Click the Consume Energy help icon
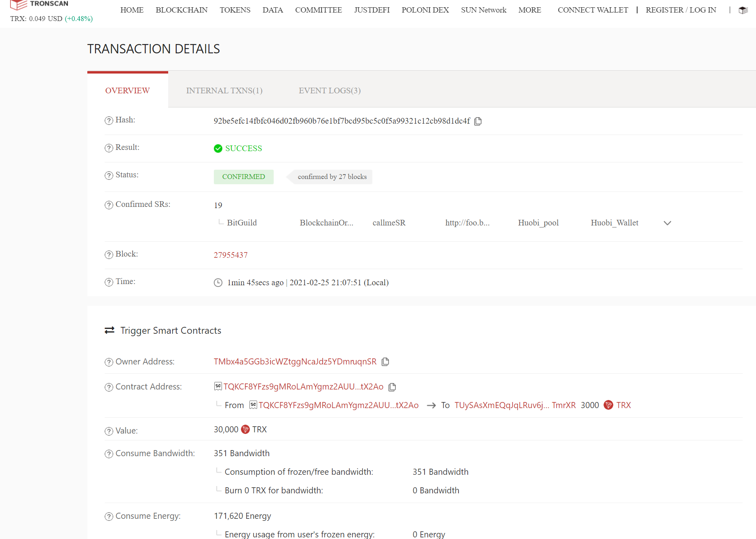The height and width of the screenshot is (539, 756). (109, 516)
